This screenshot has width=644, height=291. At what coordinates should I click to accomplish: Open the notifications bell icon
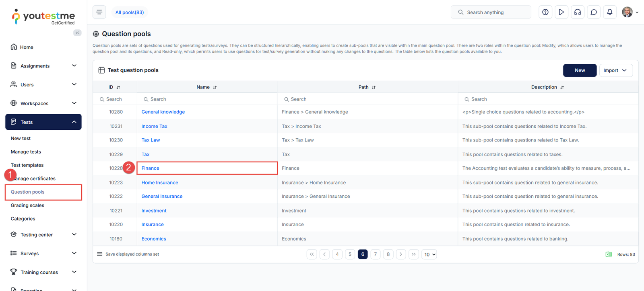[x=609, y=12]
